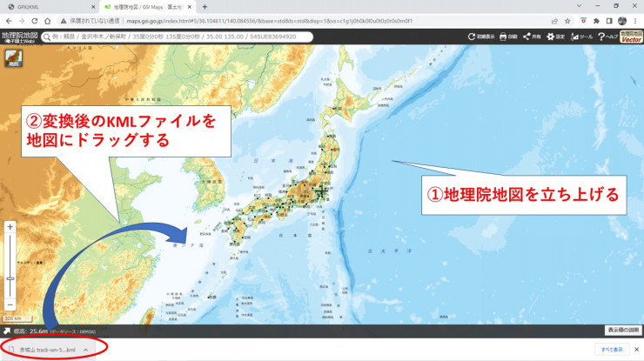Go back in browser history
The image size is (644, 361).
tap(9, 21)
